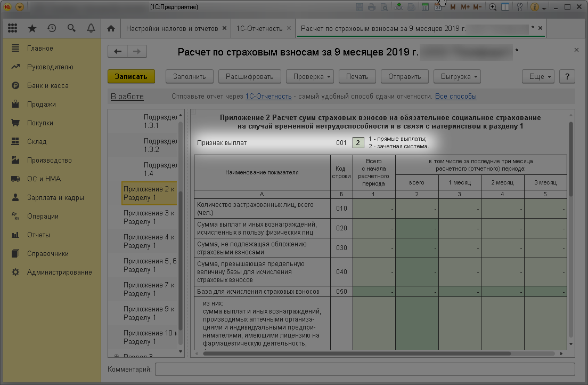588x385 pixels.
Task: Click the search magnifier icon
Action: [71, 28]
